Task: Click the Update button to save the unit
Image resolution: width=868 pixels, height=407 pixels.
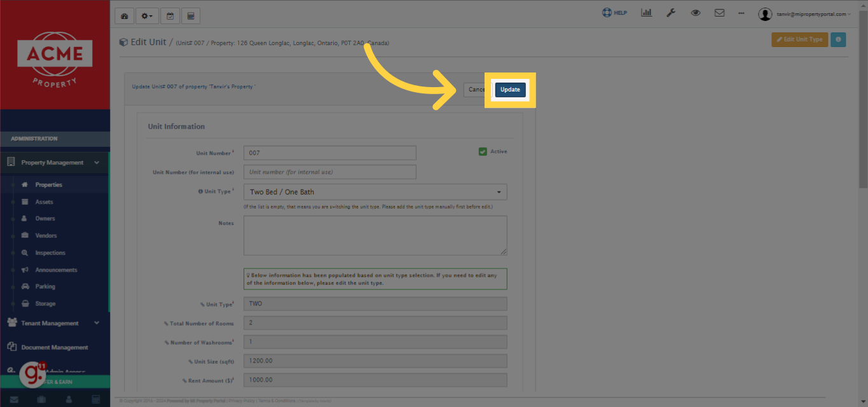Action: 510,89
